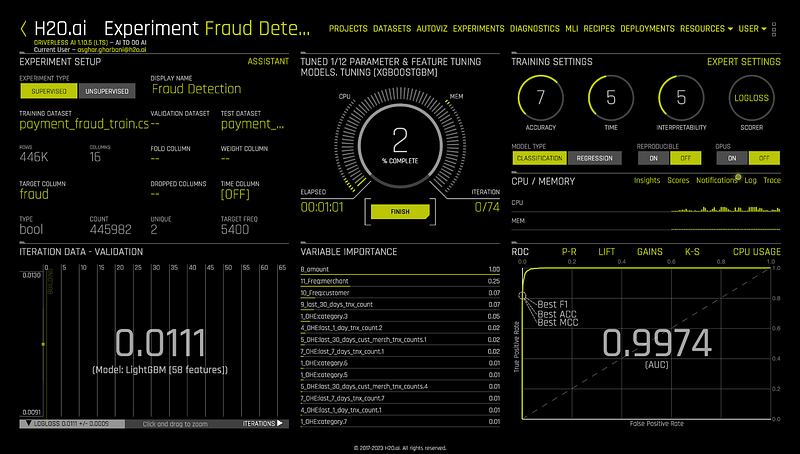This screenshot has height=454, width=800.
Task: Choose CLASSIFICATION model type
Action: coord(539,158)
